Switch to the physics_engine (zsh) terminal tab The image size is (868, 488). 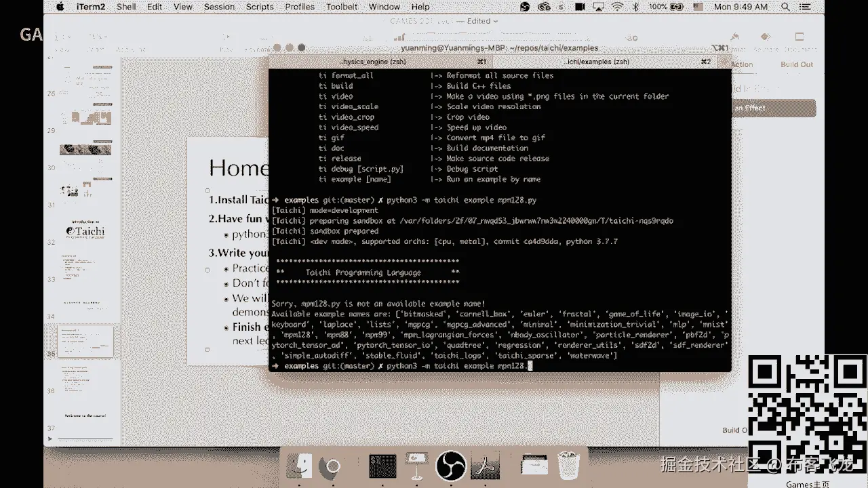point(384,62)
